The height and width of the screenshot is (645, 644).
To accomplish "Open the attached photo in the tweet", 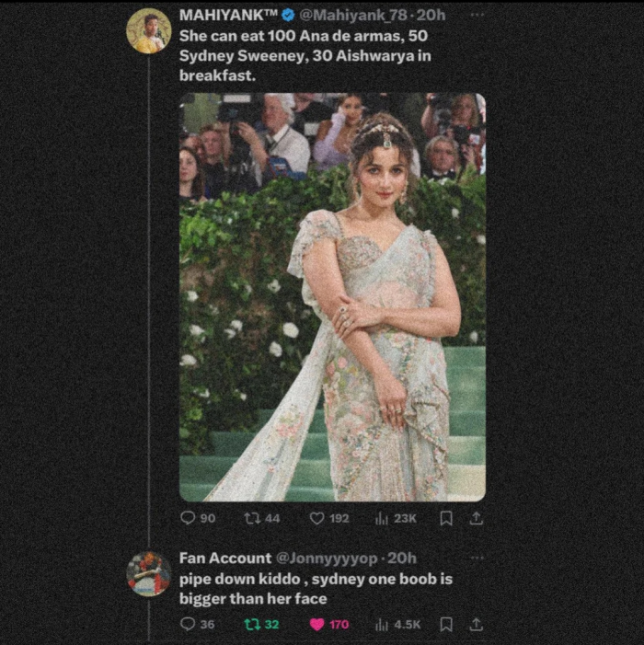I will click(332, 296).
